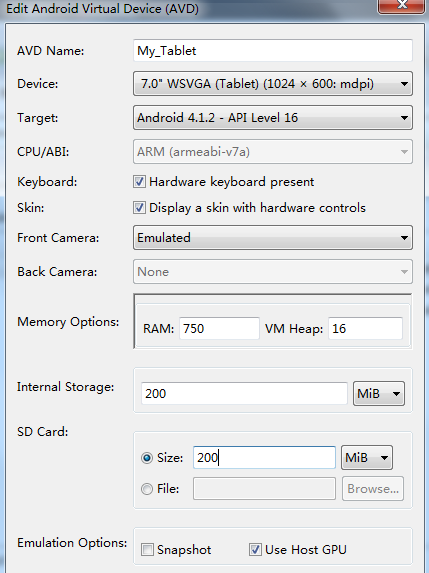Open the Device dropdown list
429x573 pixels.
273,84
